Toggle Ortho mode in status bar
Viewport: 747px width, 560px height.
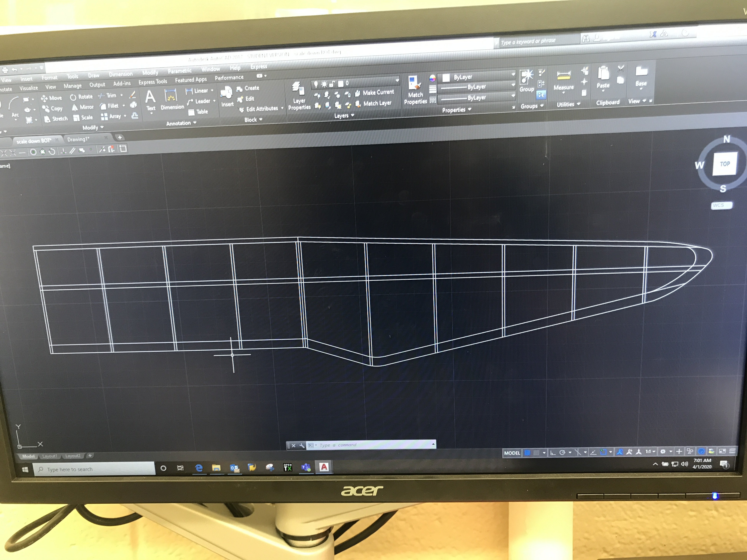[x=553, y=453]
